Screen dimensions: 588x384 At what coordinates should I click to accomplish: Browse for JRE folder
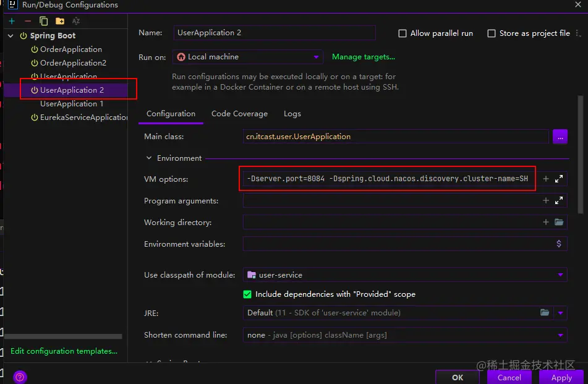[545, 312]
